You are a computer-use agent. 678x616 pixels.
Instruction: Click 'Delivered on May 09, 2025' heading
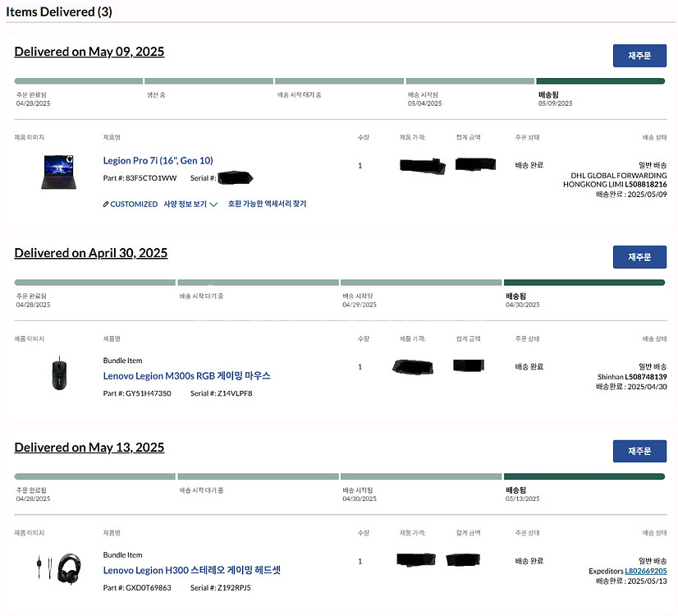pos(89,52)
